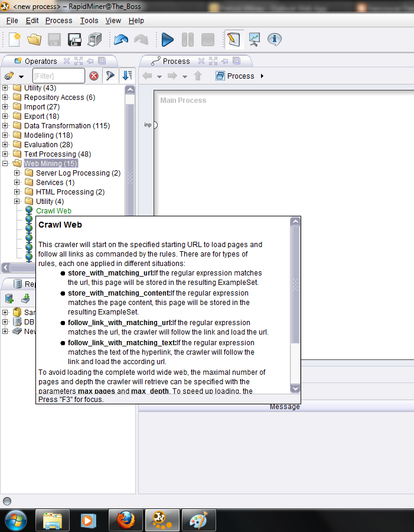This screenshot has width=414, height=532.
Task: Open the Edit menu
Action: click(32, 21)
